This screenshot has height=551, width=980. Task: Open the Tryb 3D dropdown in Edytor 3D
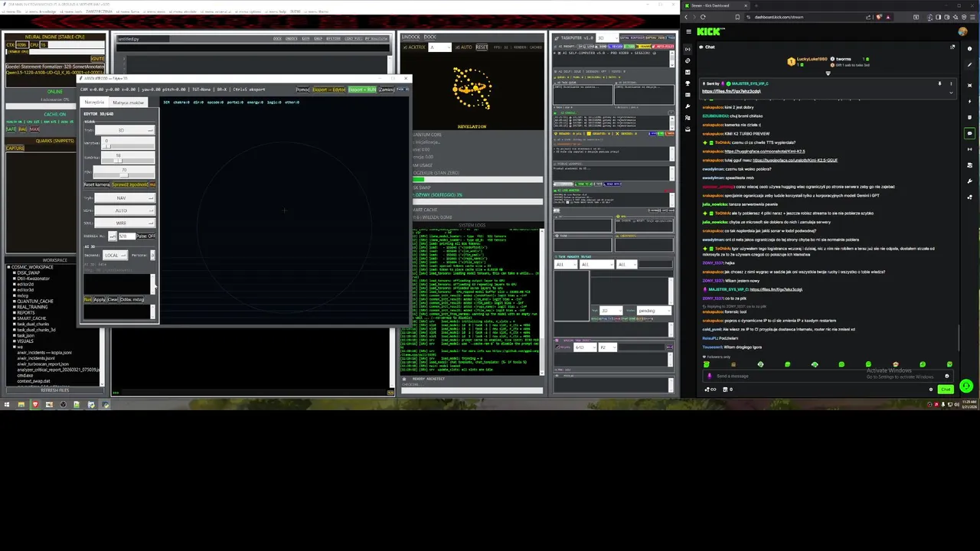coord(125,130)
